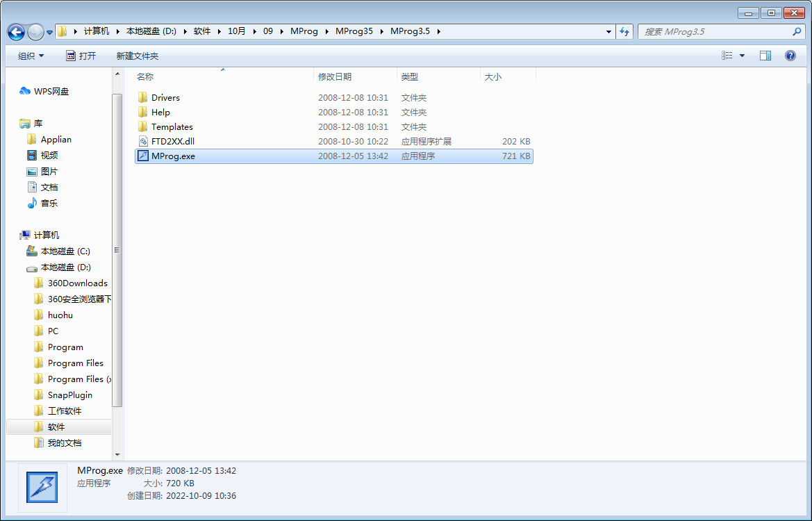
Task: Click the large MProg.exe preview thumbnail
Action: coord(42,487)
